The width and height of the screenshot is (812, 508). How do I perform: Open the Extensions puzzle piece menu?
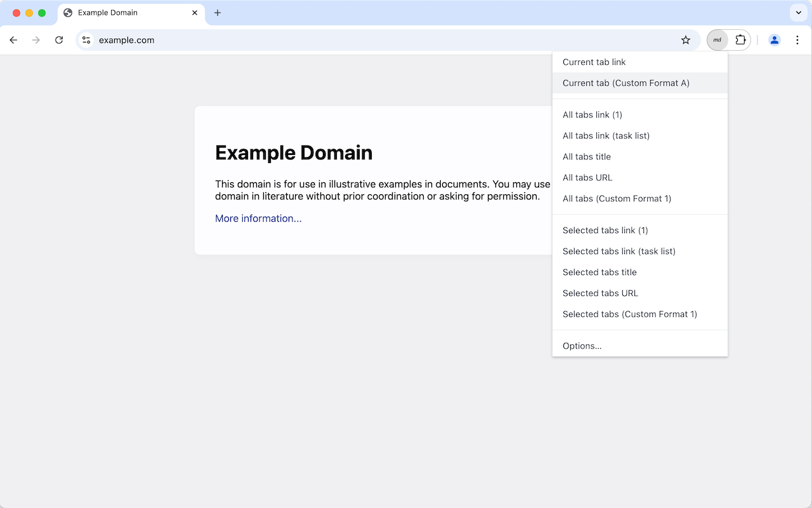click(x=741, y=39)
